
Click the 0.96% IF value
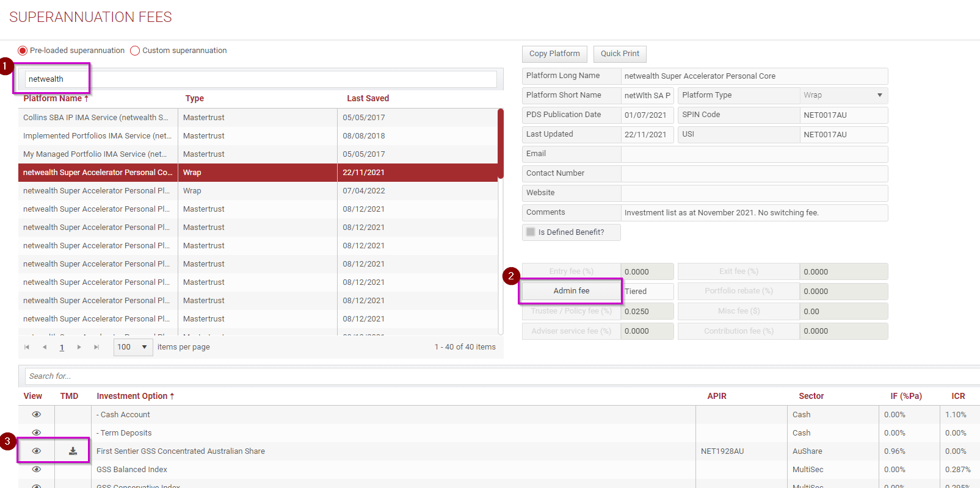pos(895,451)
